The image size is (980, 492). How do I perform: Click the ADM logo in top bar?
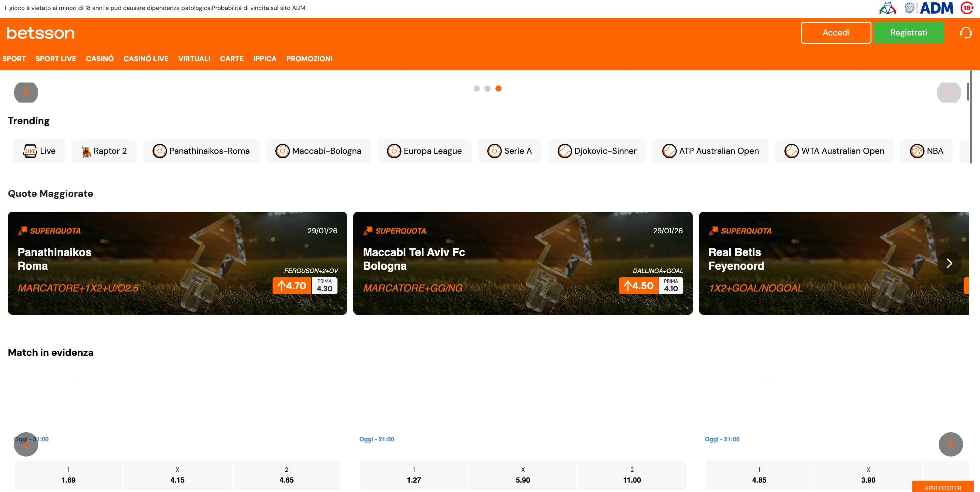point(936,8)
